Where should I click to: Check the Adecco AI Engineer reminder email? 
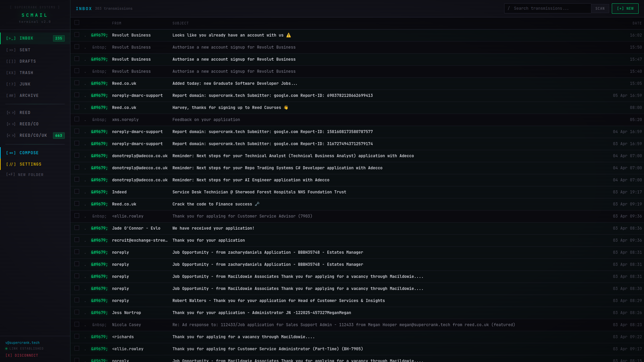coord(77,179)
